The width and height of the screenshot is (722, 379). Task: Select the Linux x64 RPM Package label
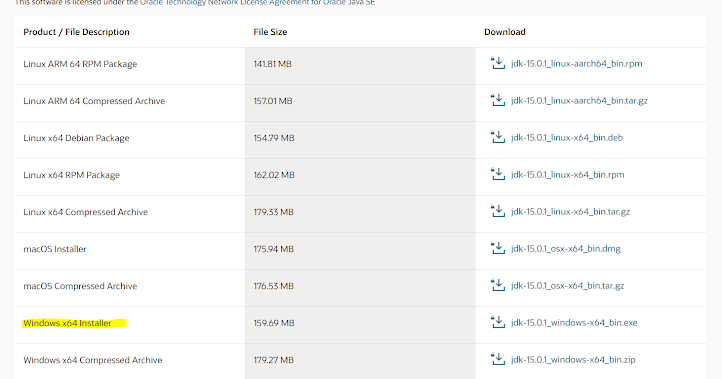(x=71, y=175)
